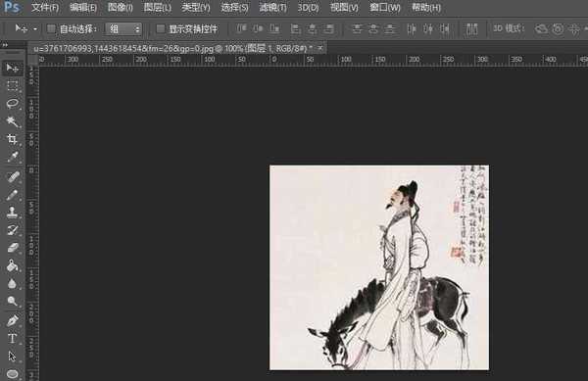588x381 pixels.
Task: Expand the toolbox with double-arrow
Action: click(5, 45)
